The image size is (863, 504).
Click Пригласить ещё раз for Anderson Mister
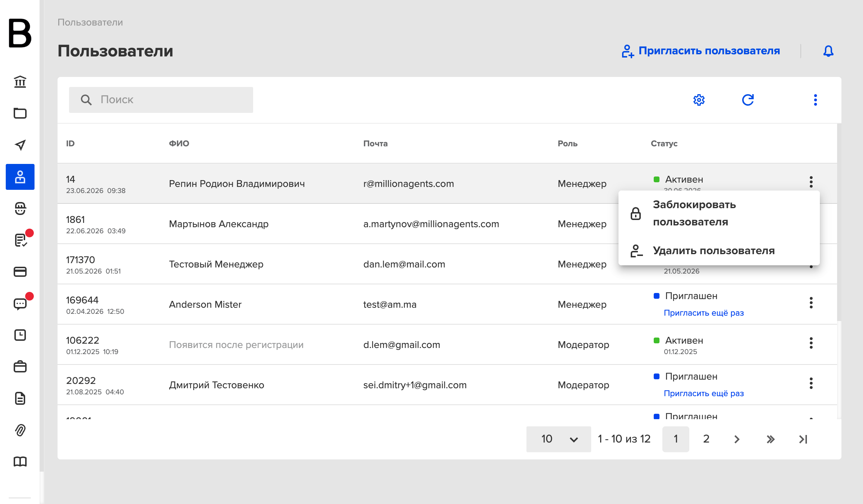704,313
